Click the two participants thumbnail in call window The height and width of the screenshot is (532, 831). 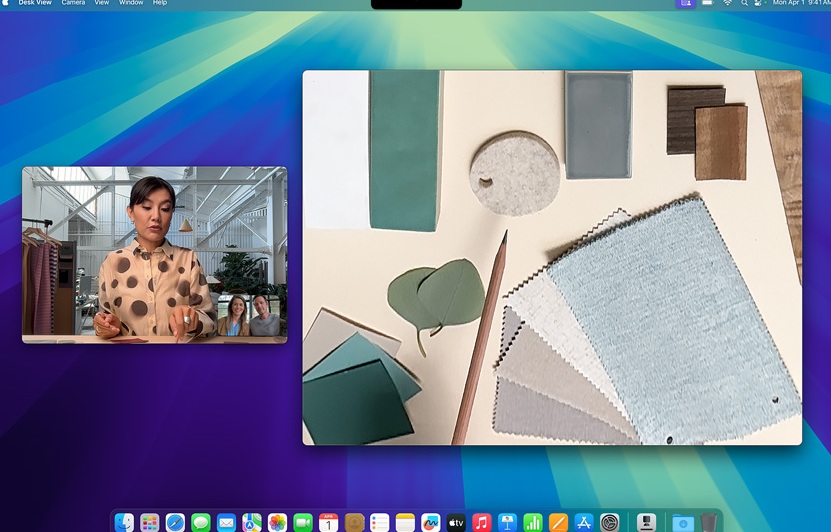[x=249, y=315]
